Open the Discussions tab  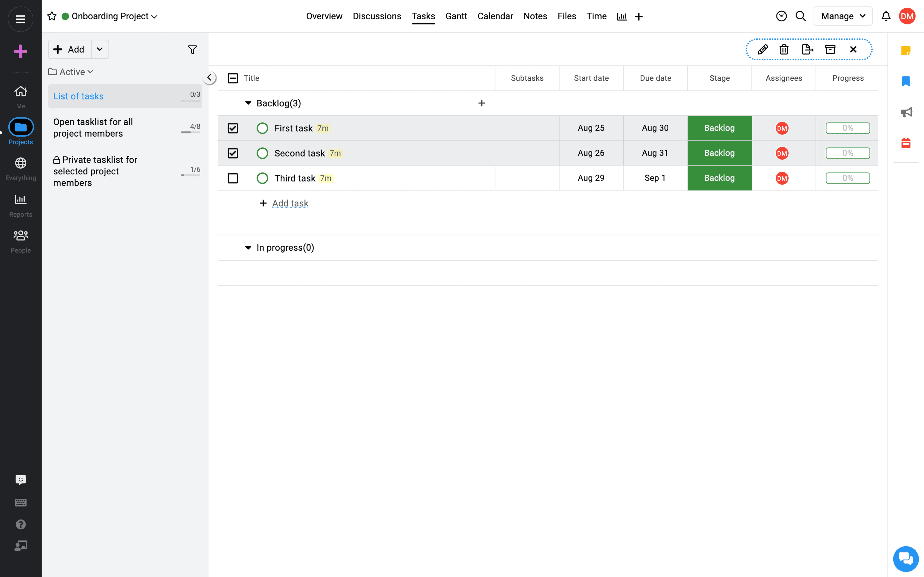377,16
